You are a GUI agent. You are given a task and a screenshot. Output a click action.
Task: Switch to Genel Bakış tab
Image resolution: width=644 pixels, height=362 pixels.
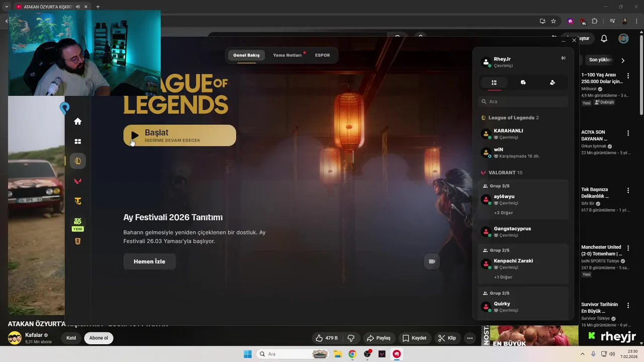(247, 55)
